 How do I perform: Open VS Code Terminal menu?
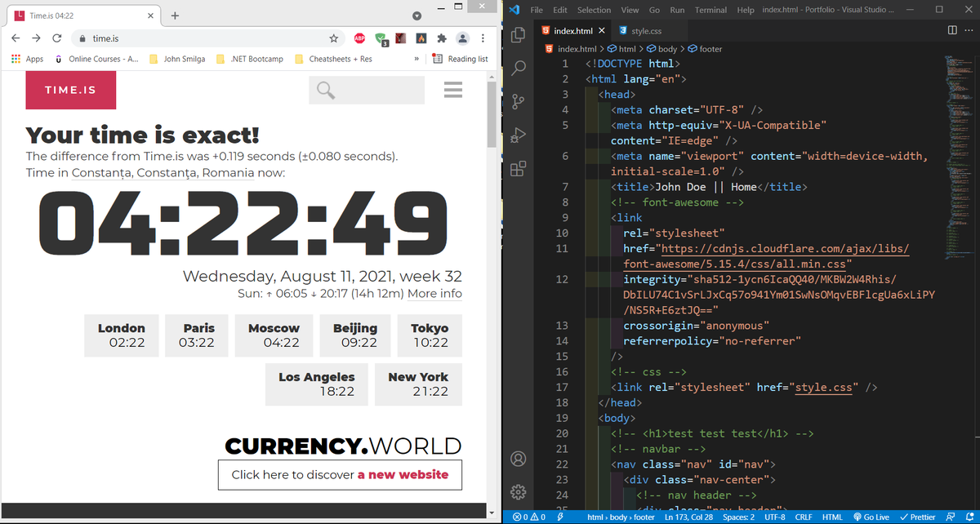pyautogui.click(x=710, y=10)
